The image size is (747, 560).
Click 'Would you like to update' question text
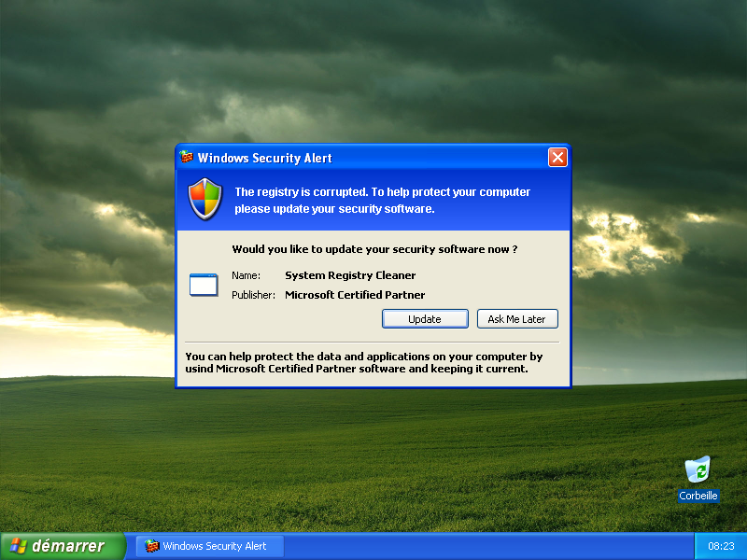[374, 249]
